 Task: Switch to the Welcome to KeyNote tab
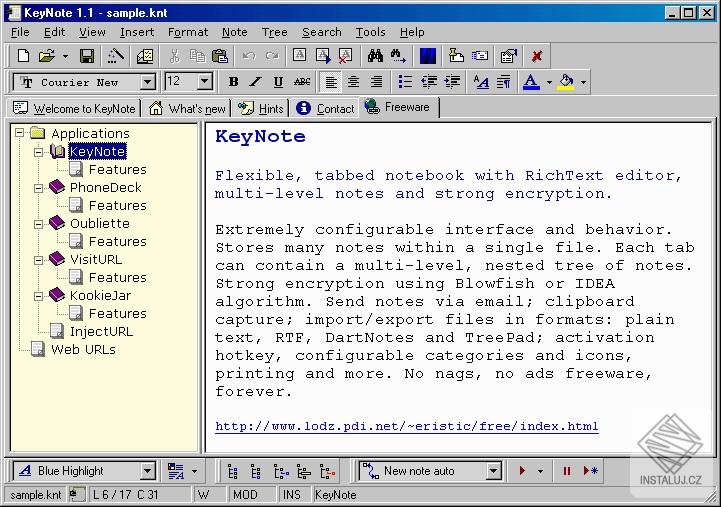[x=74, y=109]
